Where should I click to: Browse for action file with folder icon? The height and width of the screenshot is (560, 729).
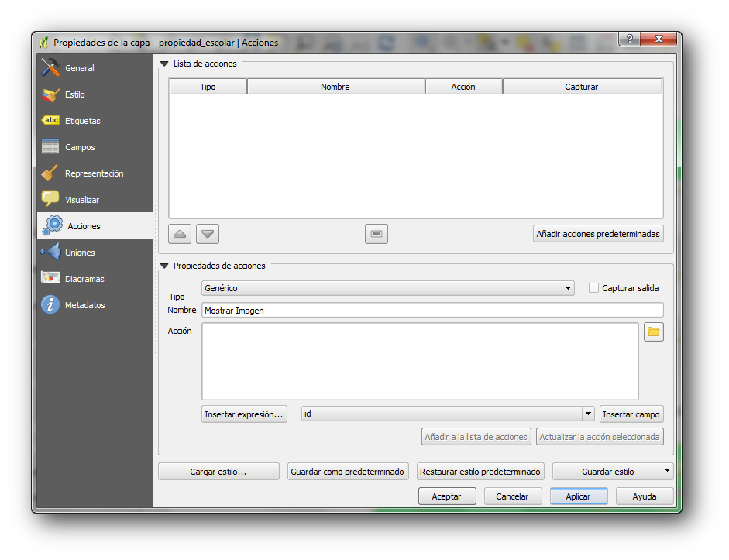654,332
